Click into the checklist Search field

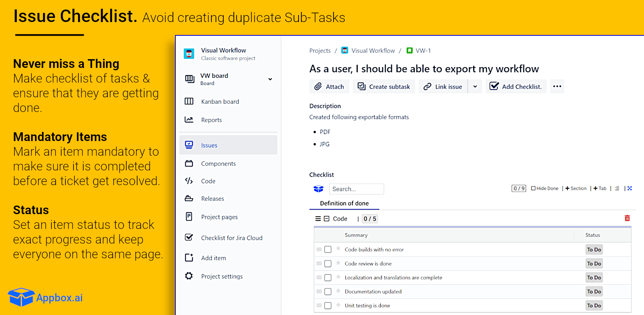tap(356, 189)
